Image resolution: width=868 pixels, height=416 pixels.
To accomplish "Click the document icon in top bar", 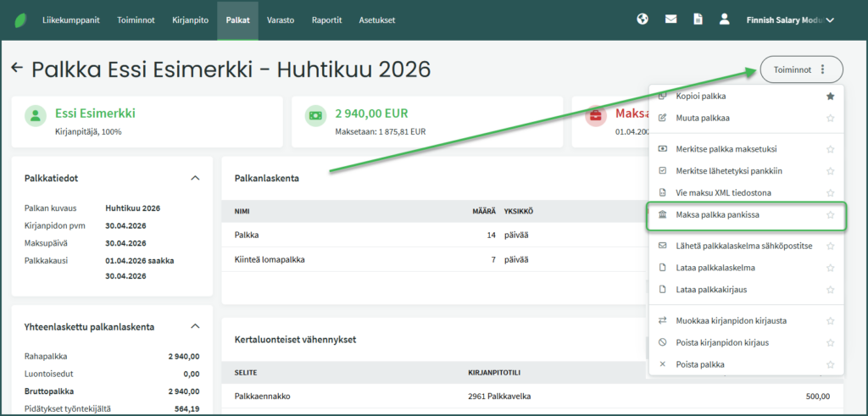I will click(698, 19).
